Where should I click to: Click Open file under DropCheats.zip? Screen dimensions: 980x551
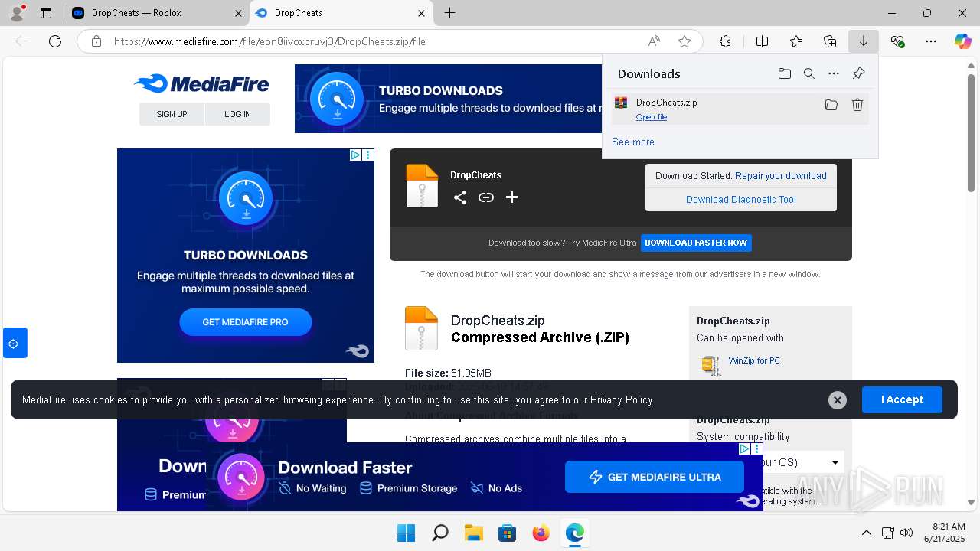[652, 117]
